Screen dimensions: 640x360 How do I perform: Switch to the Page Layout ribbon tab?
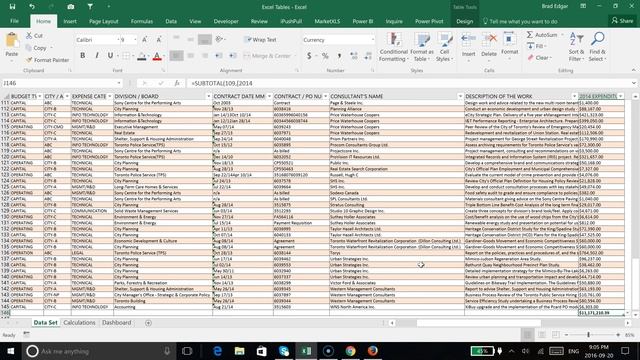tap(104, 21)
